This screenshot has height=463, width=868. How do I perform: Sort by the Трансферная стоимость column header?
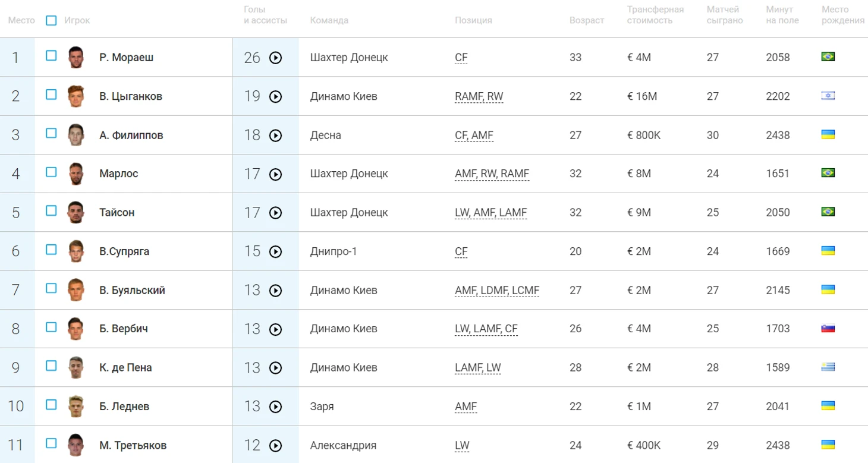(x=655, y=15)
